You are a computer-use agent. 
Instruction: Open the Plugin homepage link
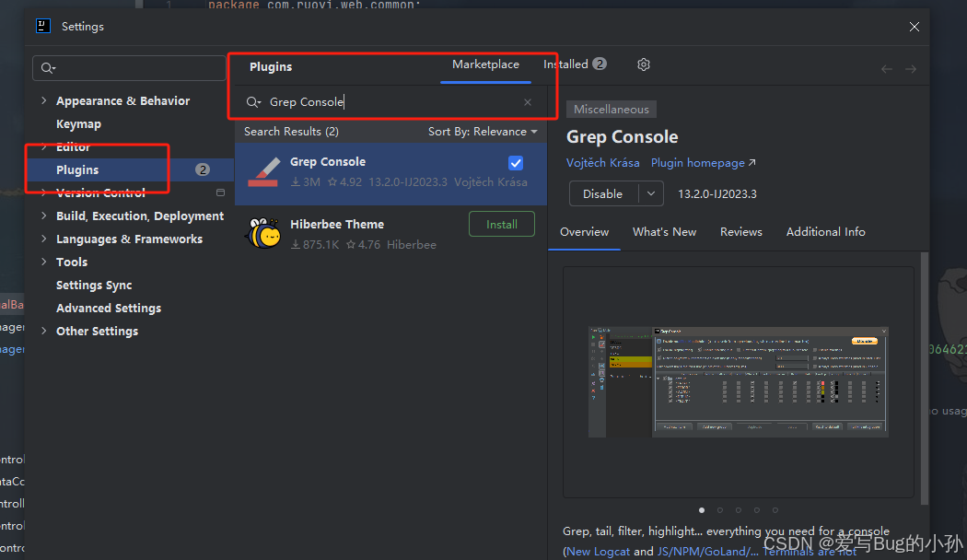(x=703, y=163)
